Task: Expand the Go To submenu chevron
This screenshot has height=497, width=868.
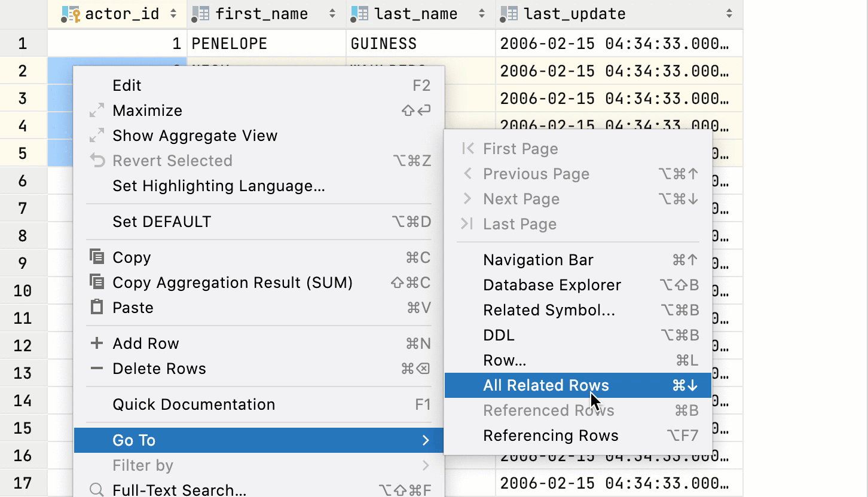Action: [x=426, y=440]
